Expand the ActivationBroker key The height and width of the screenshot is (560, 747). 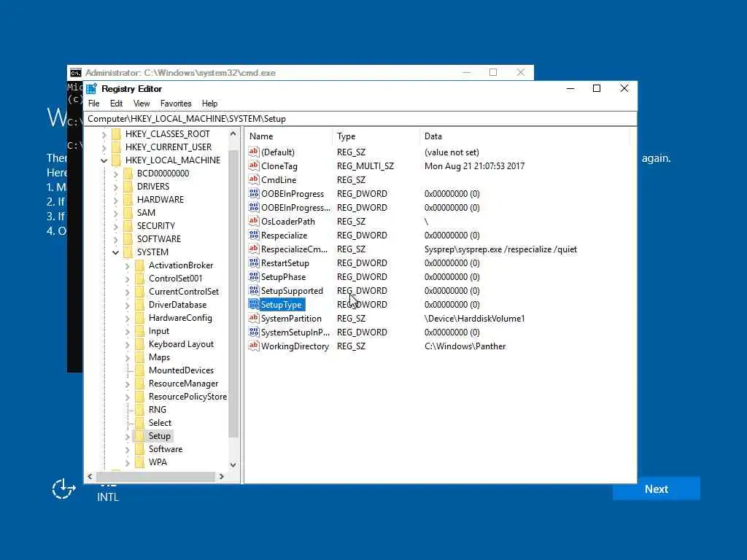pyautogui.click(x=127, y=265)
